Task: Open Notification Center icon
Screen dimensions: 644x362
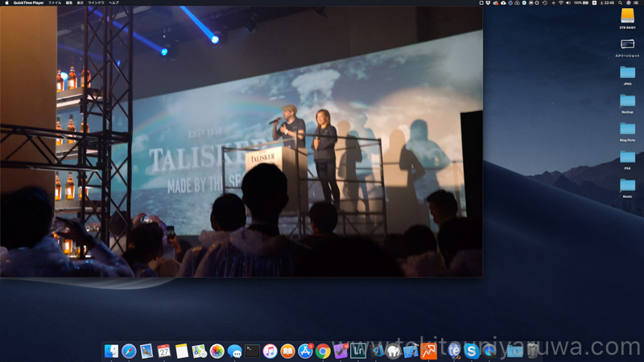Action: 636,2
